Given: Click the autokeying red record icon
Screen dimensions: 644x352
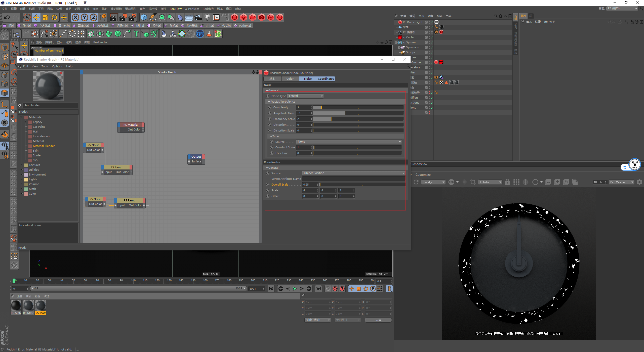Looking at the screenshot, I should point(335,289).
